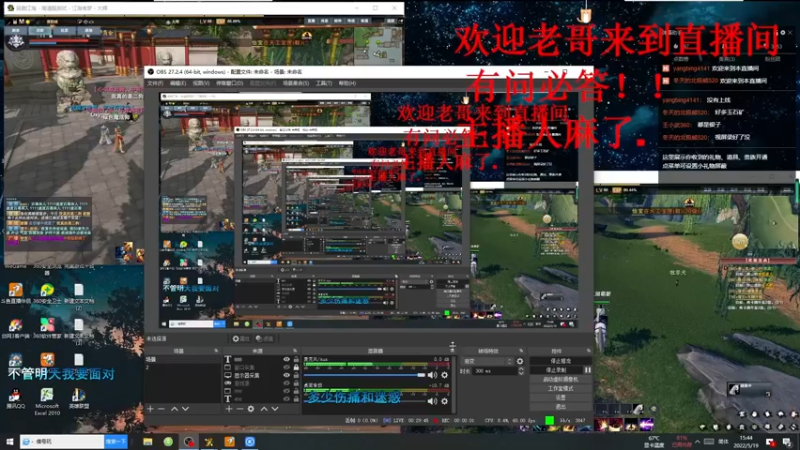The width and height of the screenshot is (800, 450).
Task: Expand hidden system tray icons chevron
Action: (697, 441)
